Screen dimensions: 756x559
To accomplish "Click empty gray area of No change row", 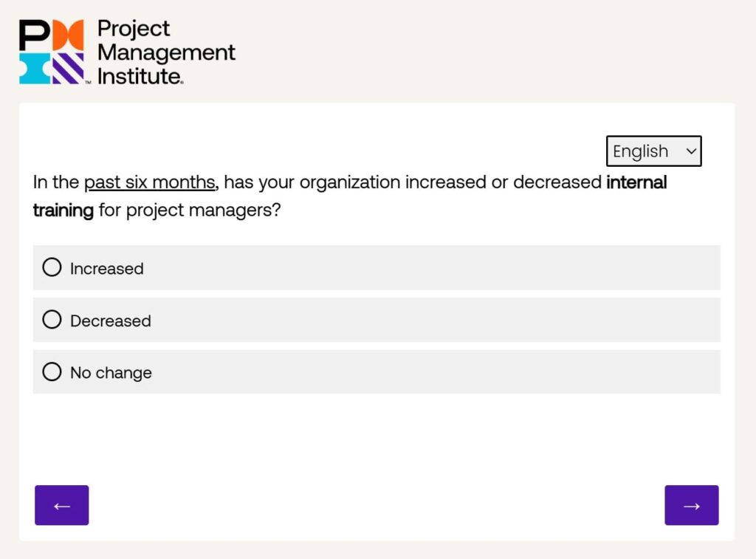I will [443, 371].
